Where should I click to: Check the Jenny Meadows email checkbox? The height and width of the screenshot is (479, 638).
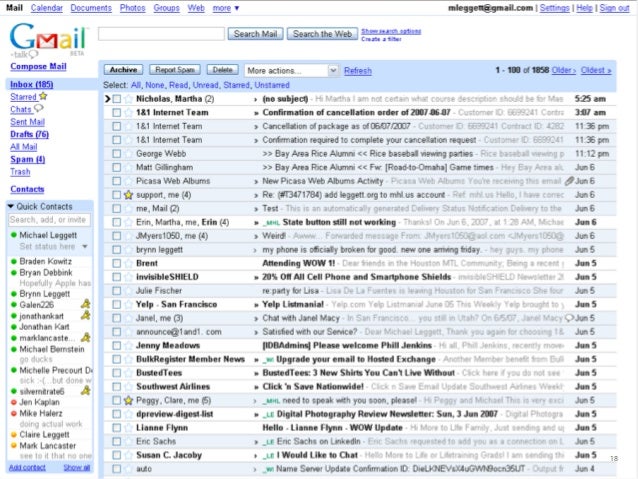(x=117, y=346)
